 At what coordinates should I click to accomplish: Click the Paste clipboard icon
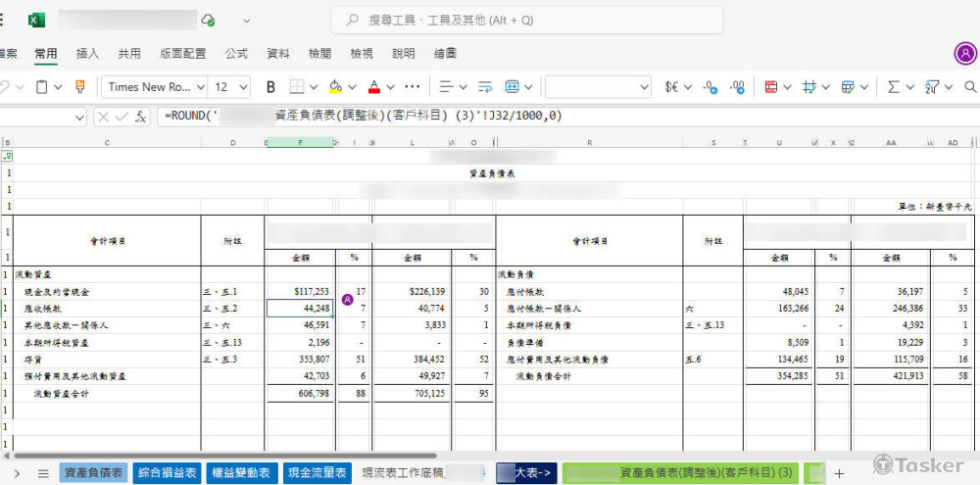pyautogui.click(x=41, y=87)
